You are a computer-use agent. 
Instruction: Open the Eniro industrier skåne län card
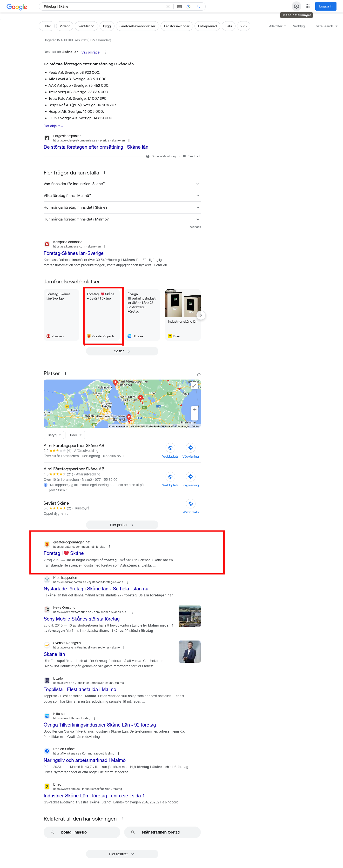183,315
